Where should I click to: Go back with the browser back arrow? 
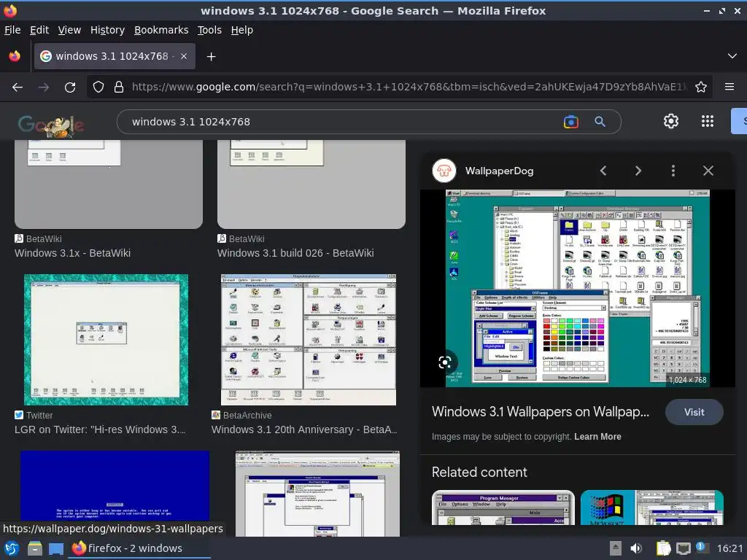point(18,87)
